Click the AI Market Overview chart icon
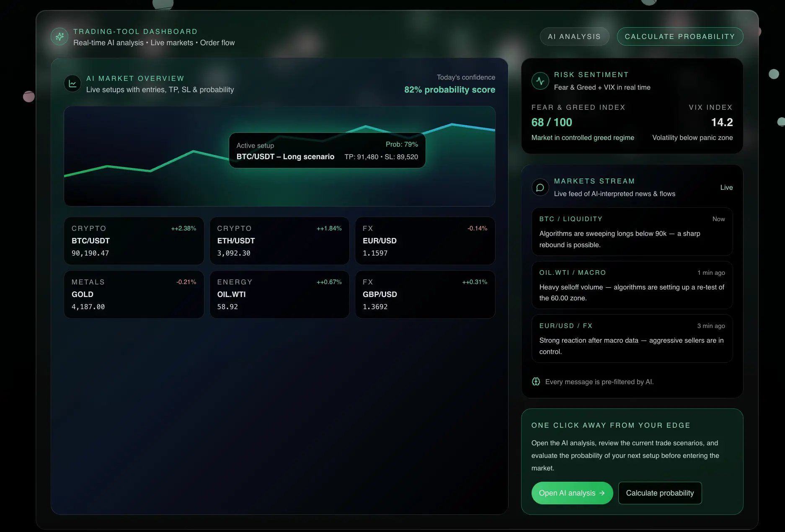 (x=72, y=83)
